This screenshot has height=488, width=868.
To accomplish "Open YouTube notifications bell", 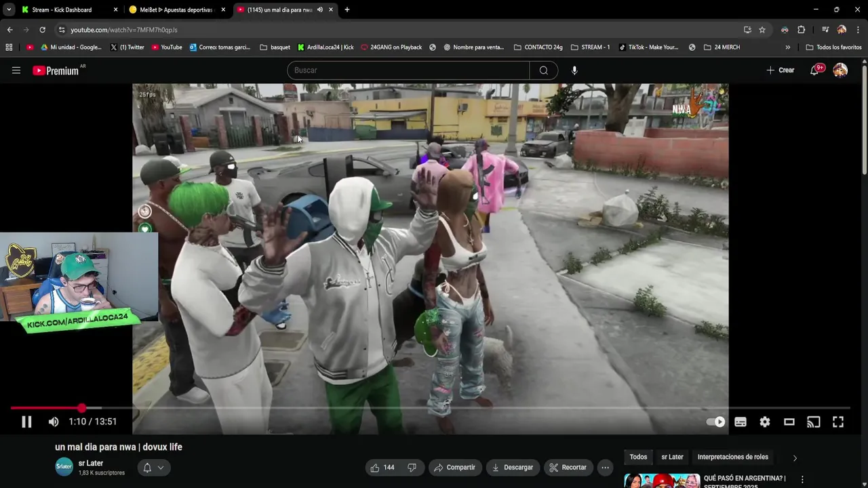I will click(x=815, y=70).
